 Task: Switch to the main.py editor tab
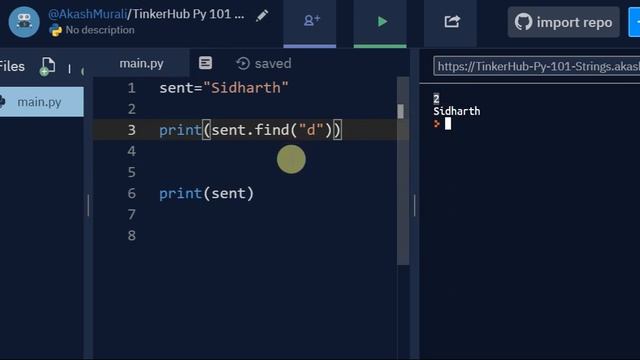(x=141, y=64)
